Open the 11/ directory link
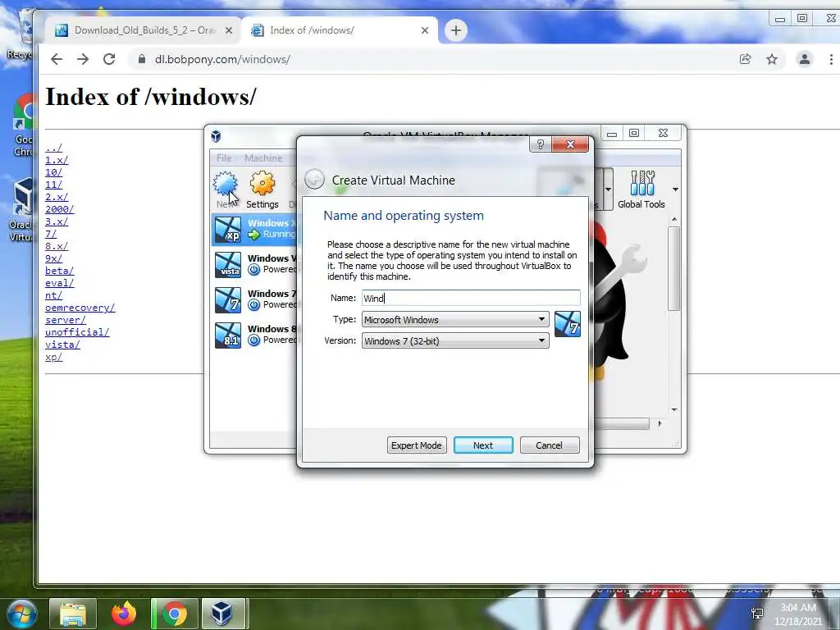840x630 pixels. [x=53, y=185]
